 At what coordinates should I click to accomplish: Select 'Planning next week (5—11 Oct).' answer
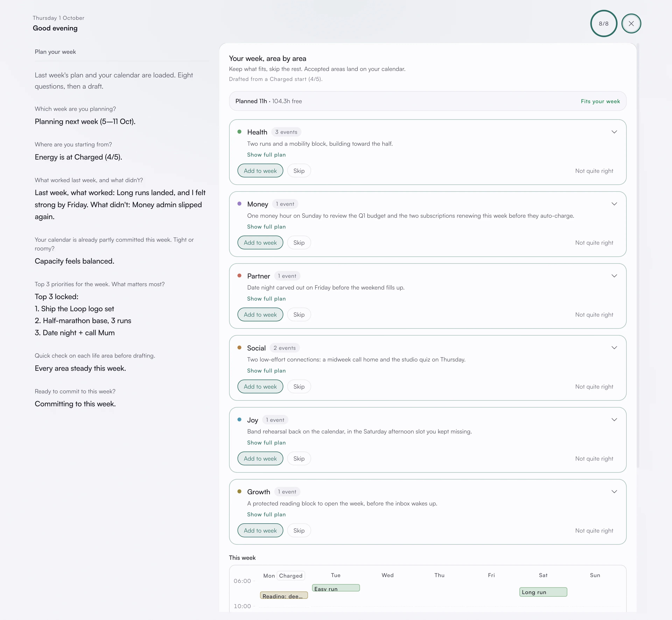pos(85,121)
